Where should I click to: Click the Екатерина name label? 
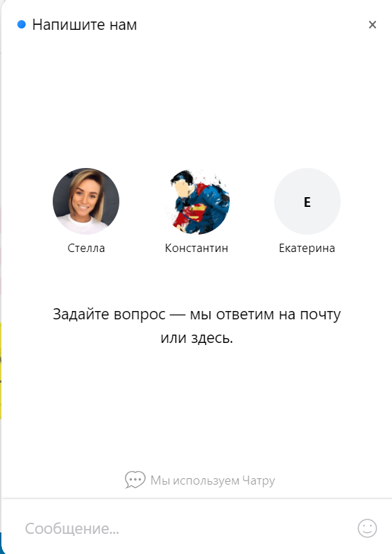click(307, 249)
